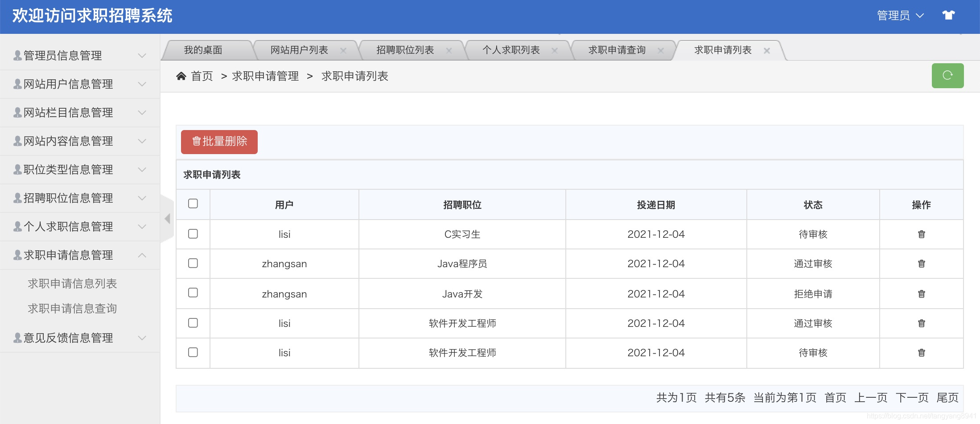Collapse the sidebar with the arrow handle
The height and width of the screenshot is (424, 980).
coord(167,219)
